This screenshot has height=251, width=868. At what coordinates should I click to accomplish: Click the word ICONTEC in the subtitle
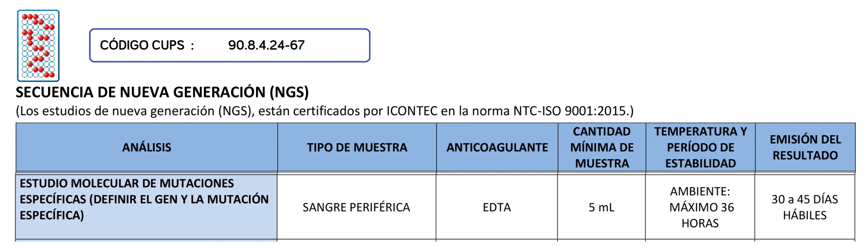[412, 111]
